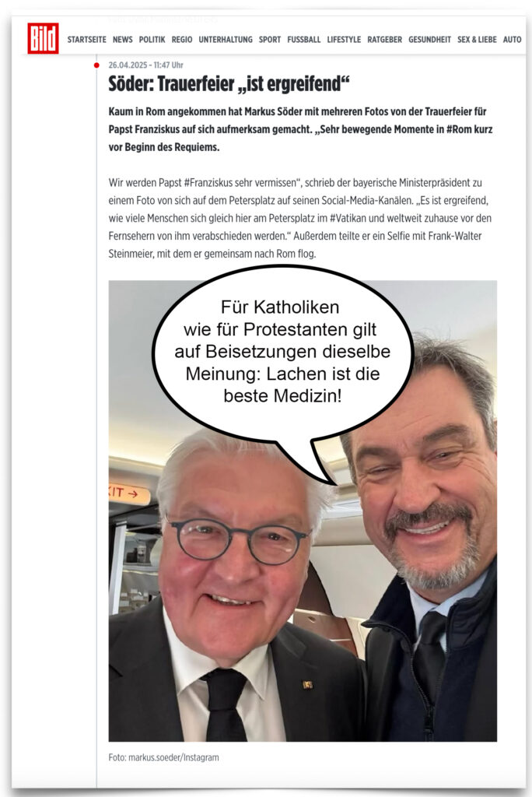Select LIFESTYLE in the navigation bar
This screenshot has height=797, width=532.
[344, 40]
